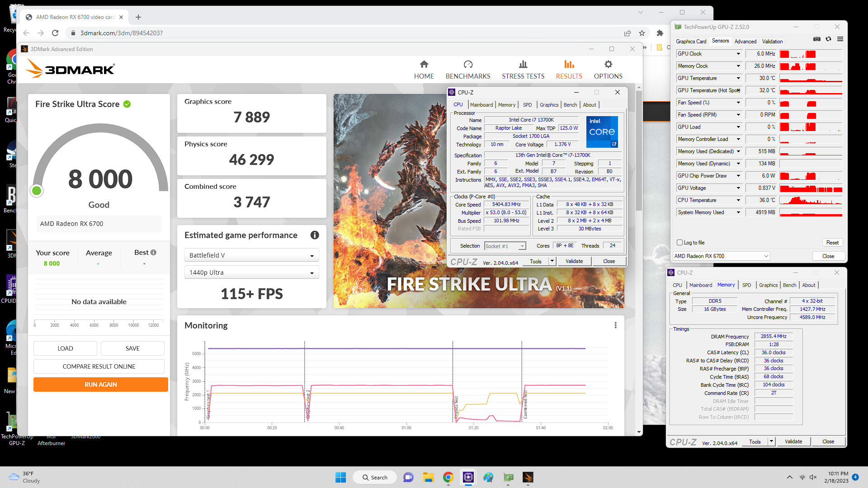Click Validate in lower CPU-Z window
The height and width of the screenshot is (488, 868).
click(793, 441)
